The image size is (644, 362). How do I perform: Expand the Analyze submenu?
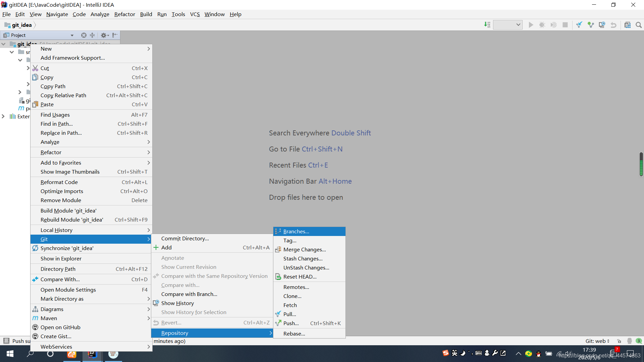(x=91, y=142)
